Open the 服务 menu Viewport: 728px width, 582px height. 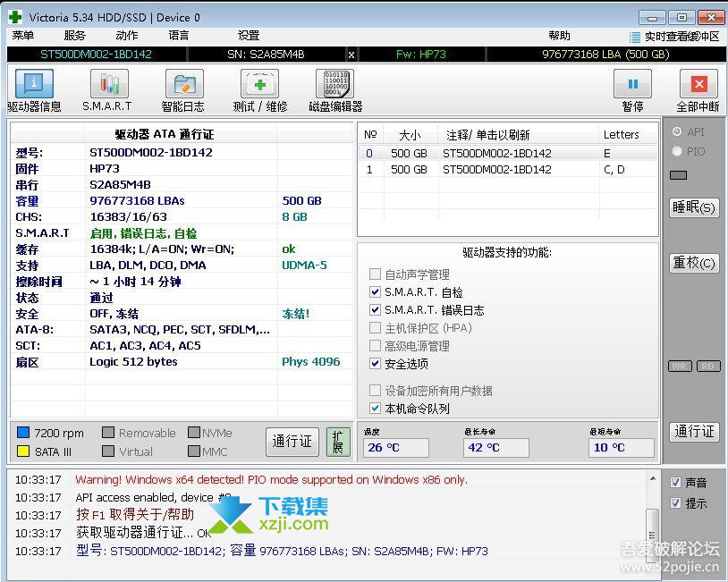(x=75, y=36)
